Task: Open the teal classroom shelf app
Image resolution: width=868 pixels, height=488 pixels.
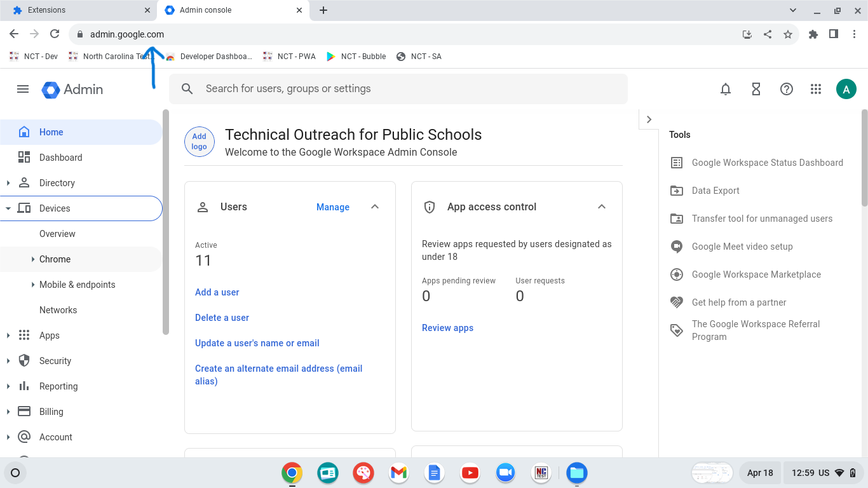Action: (x=328, y=473)
